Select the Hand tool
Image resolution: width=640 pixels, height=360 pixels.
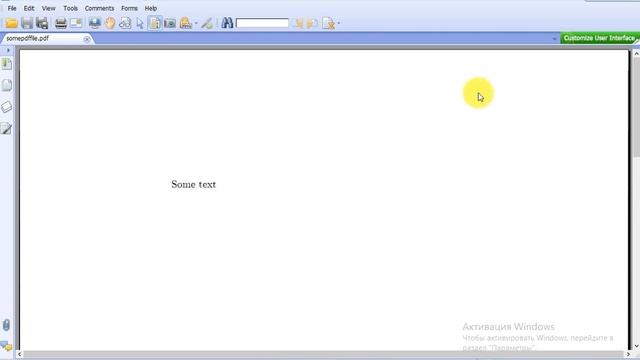point(110,23)
